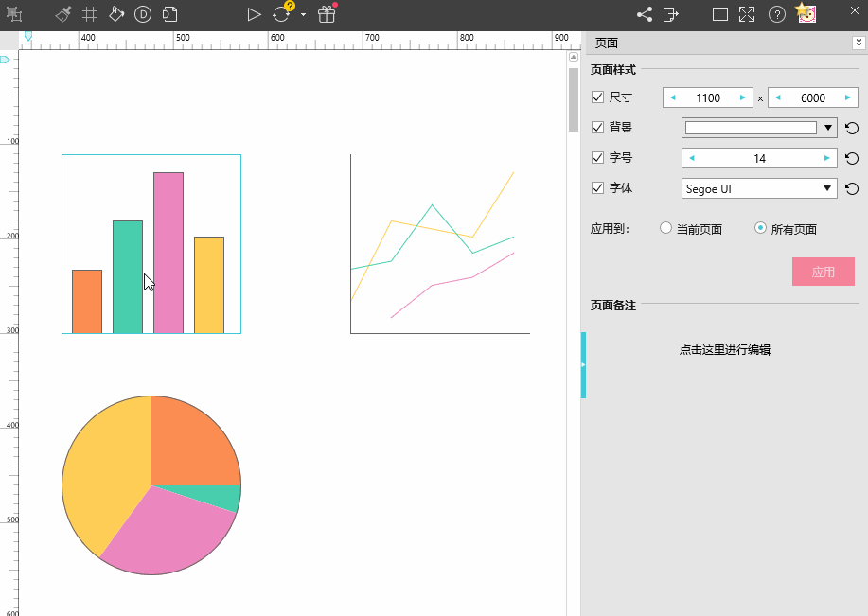Open the gift box icon

point(327,14)
